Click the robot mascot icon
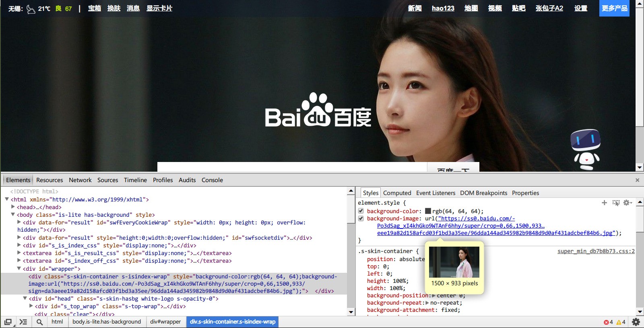The image size is (644, 328). click(x=586, y=149)
